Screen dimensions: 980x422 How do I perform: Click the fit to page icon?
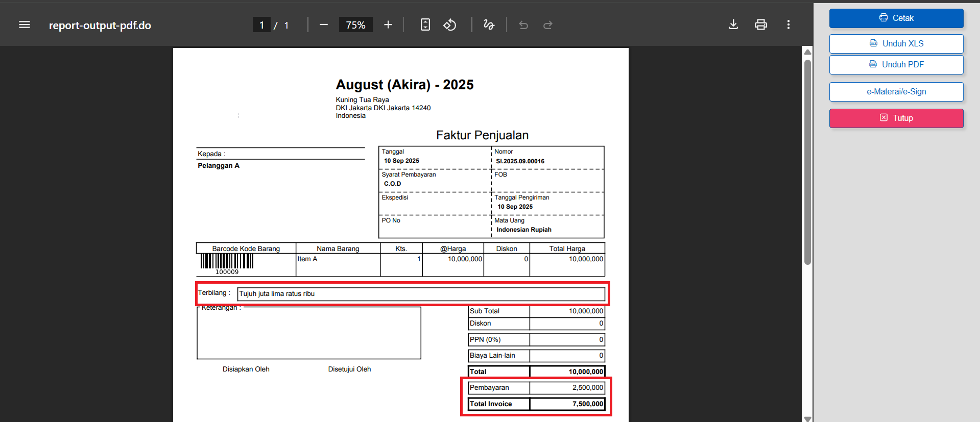coord(425,25)
